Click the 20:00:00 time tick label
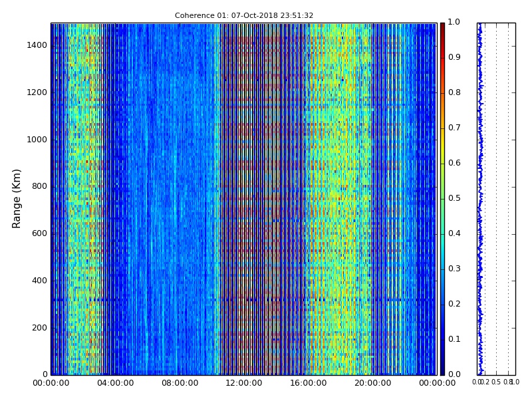This screenshot has width=532, height=399. pos(373,383)
